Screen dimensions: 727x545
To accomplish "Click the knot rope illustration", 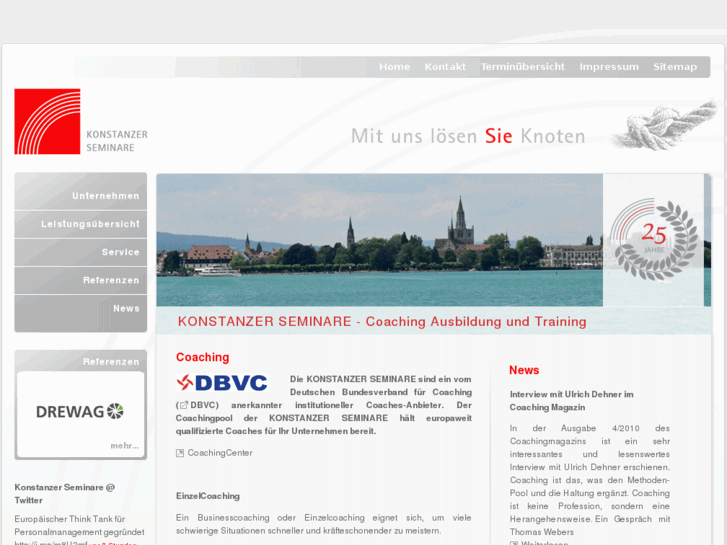I will point(665,126).
